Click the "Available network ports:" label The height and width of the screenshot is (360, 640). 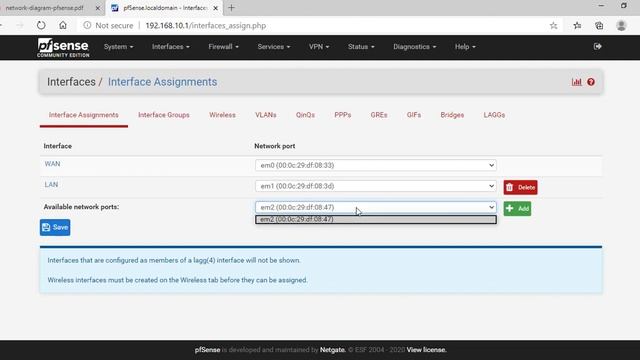click(81, 207)
